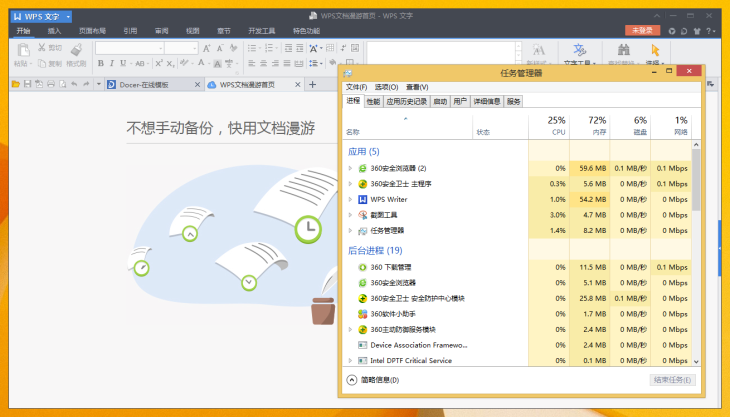Screen dimensions: 730x417
Task: Expand the WPS Writer process row
Action: click(x=351, y=199)
